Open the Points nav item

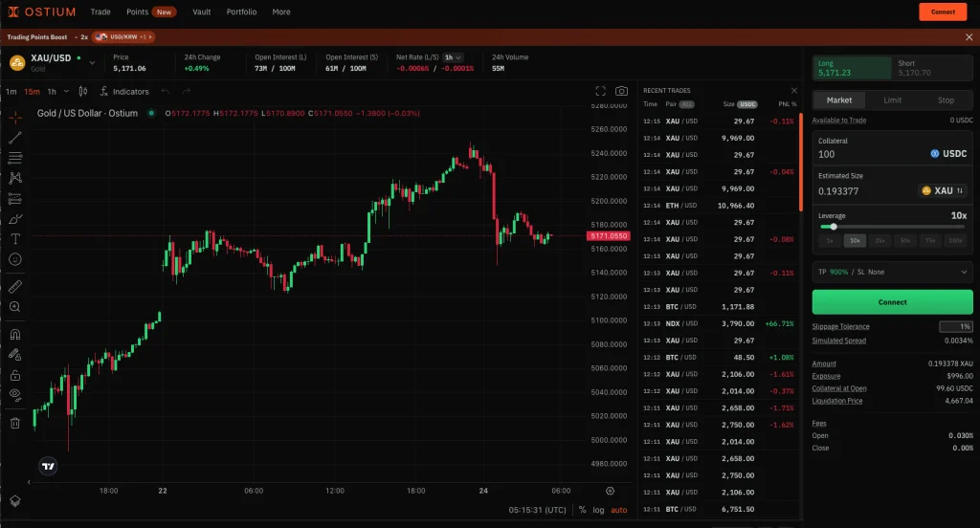138,11
